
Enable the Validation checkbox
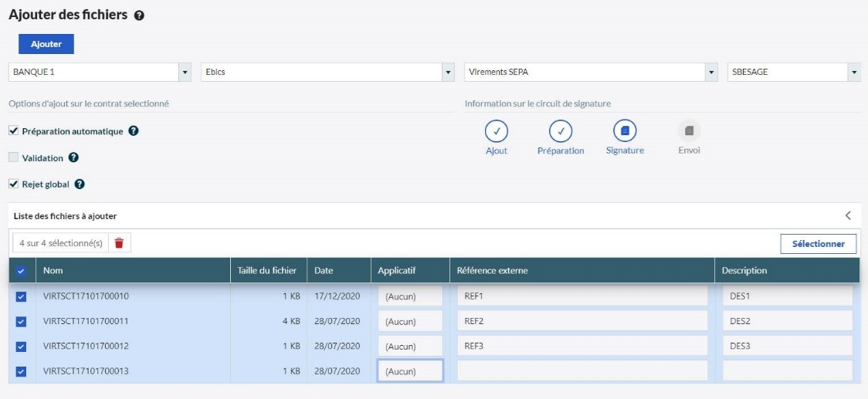pos(13,157)
